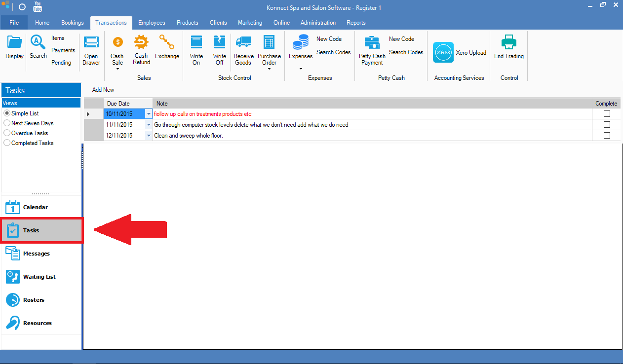Viewport: 623px width, 364px height.
Task: Expand the Purchase Order dropdown arrow
Action: click(269, 69)
